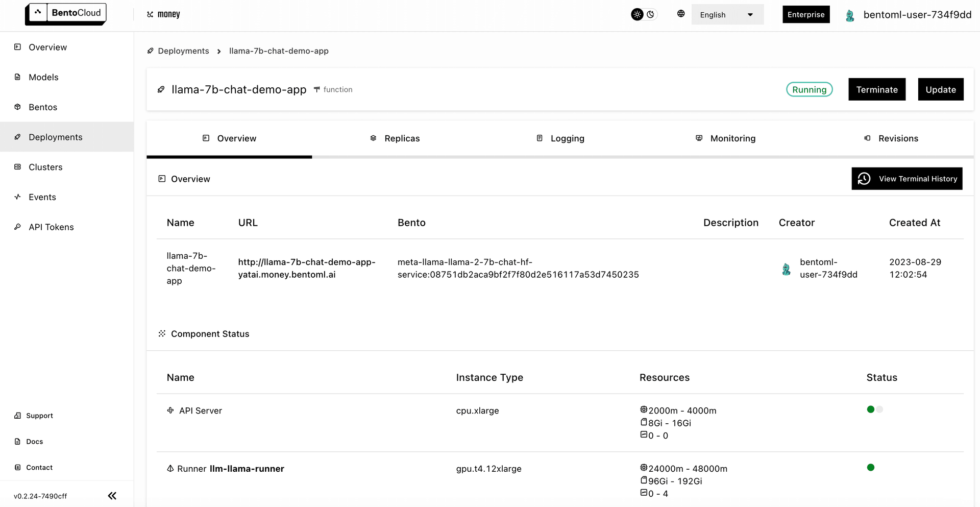Viewport: 980px width, 507px height.
Task: Toggle the globe language icon
Action: coord(681,14)
